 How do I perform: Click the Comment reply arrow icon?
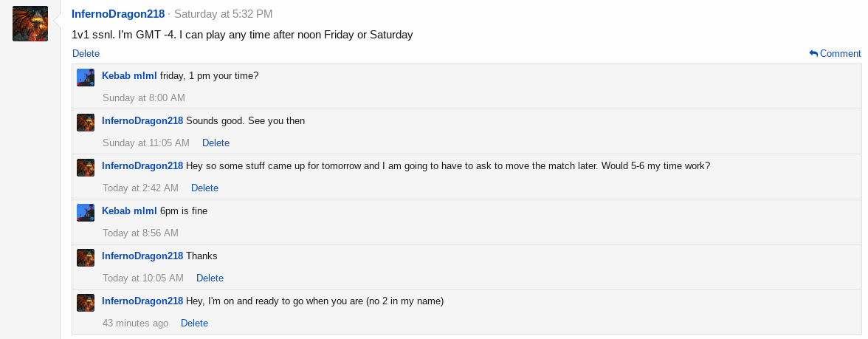(x=813, y=53)
